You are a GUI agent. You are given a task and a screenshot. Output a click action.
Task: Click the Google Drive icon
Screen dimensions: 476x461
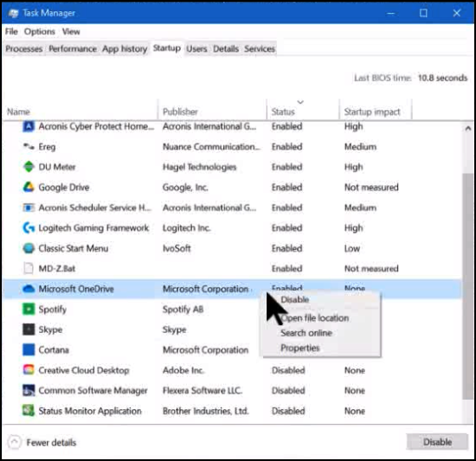(29, 187)
